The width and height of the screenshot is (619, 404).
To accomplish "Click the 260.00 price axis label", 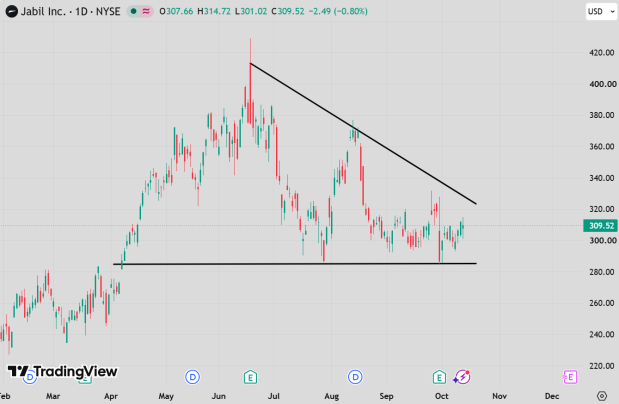I will [x=602, y=303].
